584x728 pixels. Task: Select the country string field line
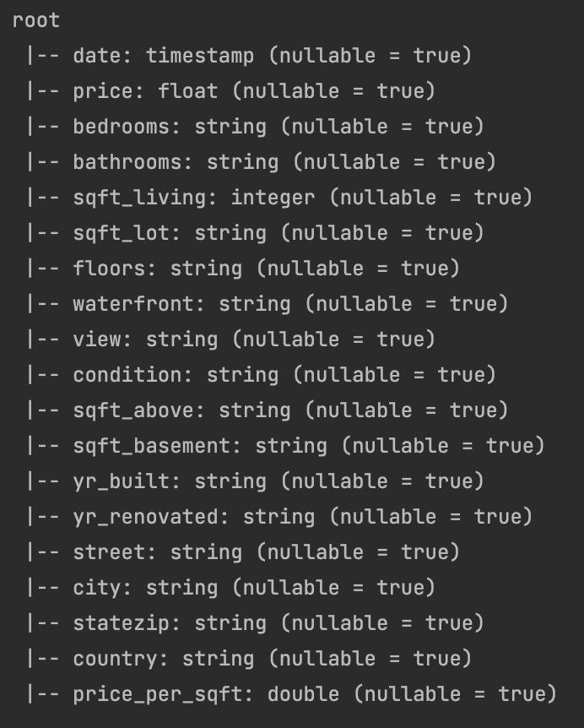point(250,659)
